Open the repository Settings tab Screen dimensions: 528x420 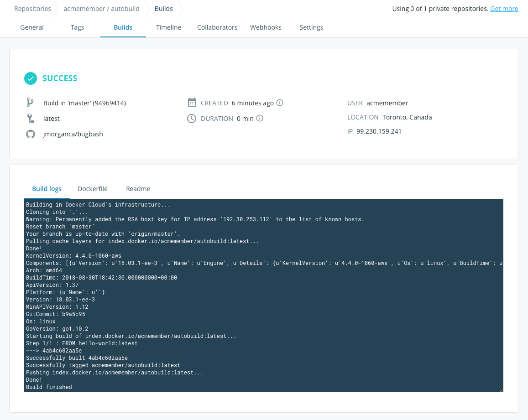[x=311, y=27]
